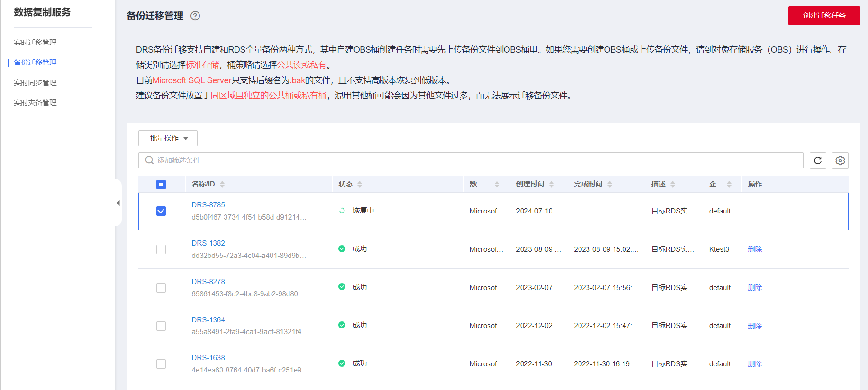Click 创建迁移任务 button

824,16
